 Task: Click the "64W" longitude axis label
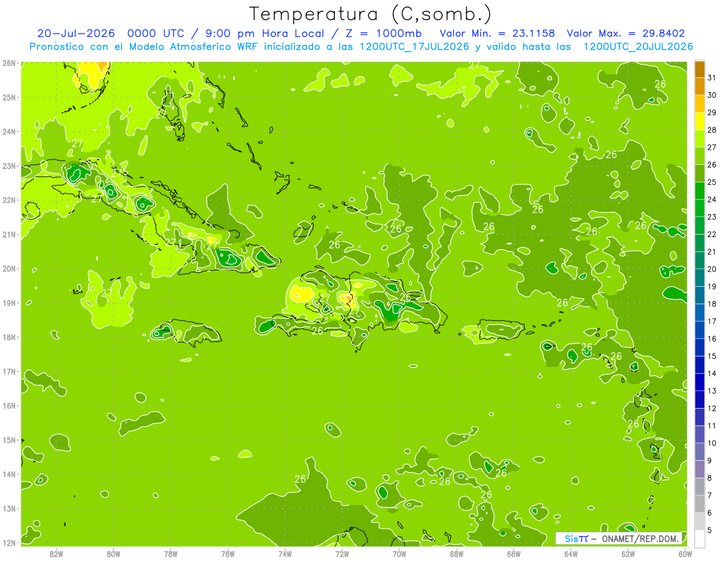click(571, 554)
